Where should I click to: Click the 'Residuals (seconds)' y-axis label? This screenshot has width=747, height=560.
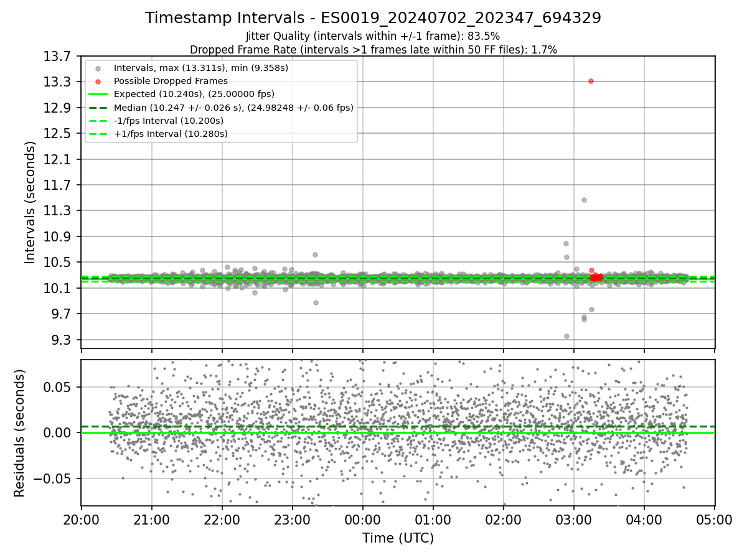(19, 432)
